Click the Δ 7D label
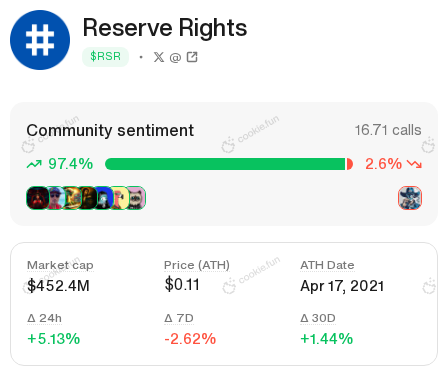Image resolution: width=448 pixels, height=376 pixels. (x=179, y=318)
